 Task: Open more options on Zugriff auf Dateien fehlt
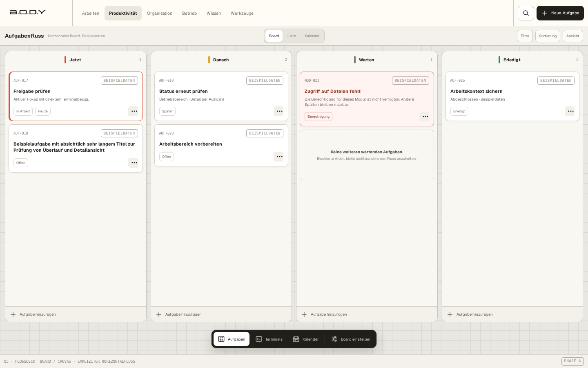[424, 117]
